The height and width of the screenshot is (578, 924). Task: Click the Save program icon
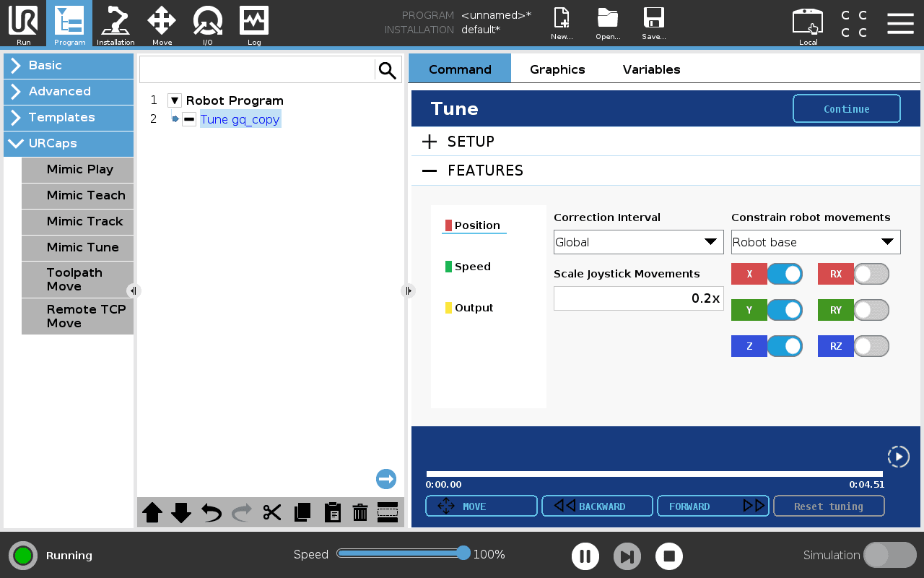[653, 24]
